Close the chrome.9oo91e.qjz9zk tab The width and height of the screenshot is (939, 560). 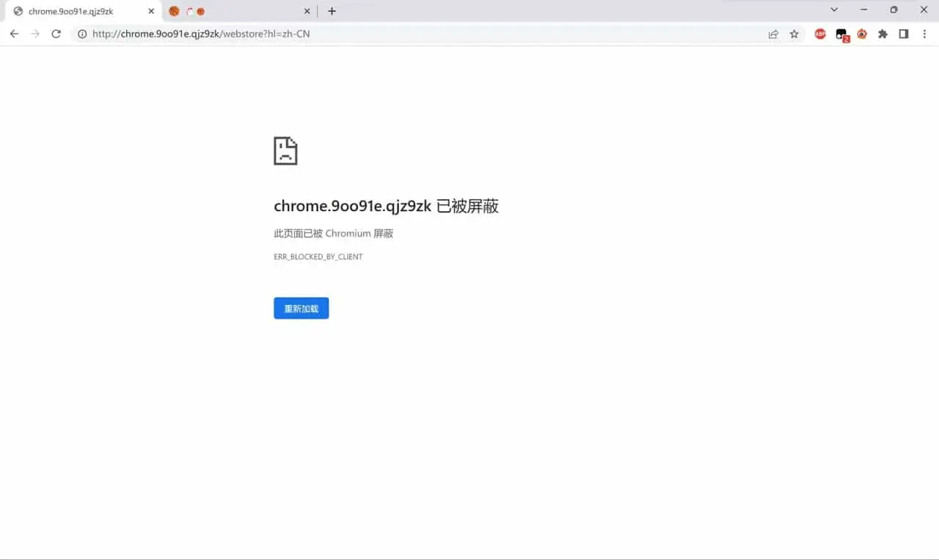[x=151, y=11]
